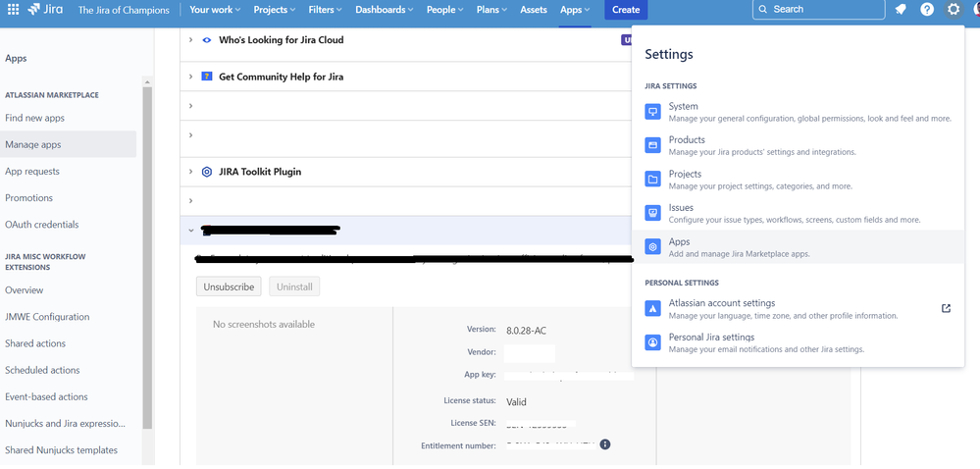Open the Apps top menu
The height and width of the screenshot is (469, 980).
[575, 10]
